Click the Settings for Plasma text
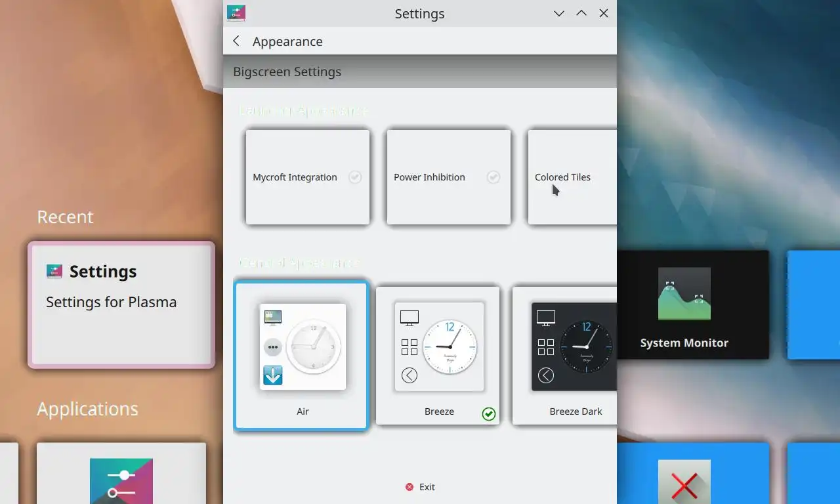 (x=112, y=303)
